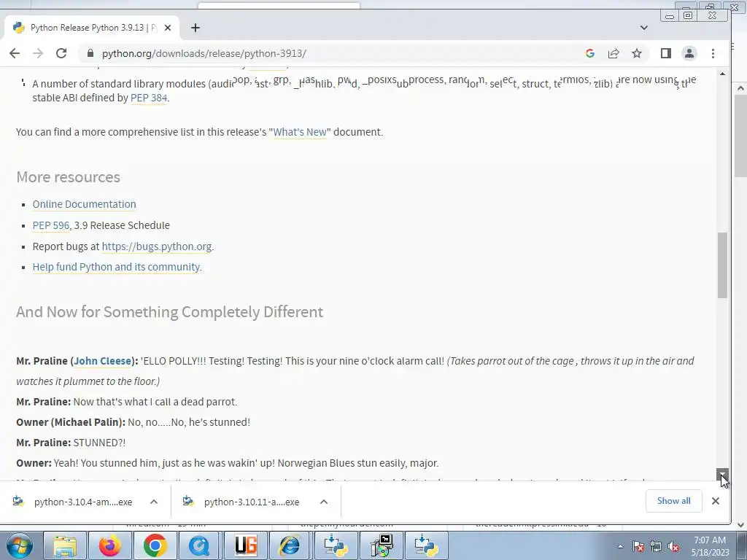This screenshot has height=560, width=747.
Task: Open the first Python installer taskbar item
Action: (x=336, y=545)
